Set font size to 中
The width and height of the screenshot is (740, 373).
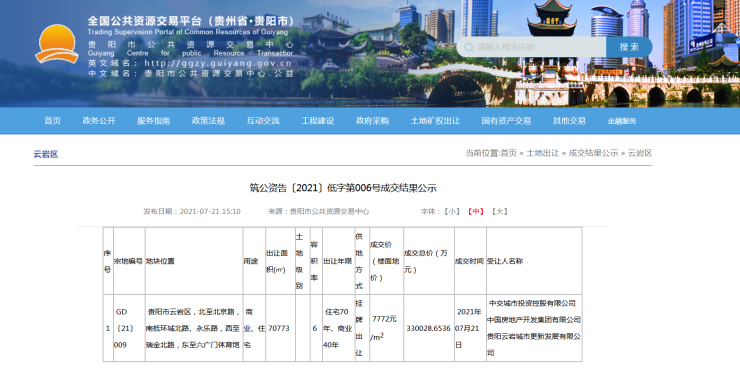point(475,212)
